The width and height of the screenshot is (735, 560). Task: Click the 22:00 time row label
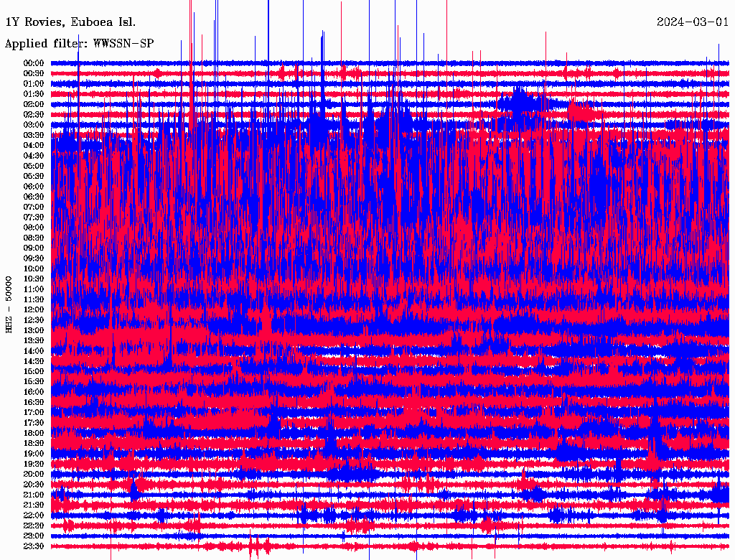pos(34,515)
